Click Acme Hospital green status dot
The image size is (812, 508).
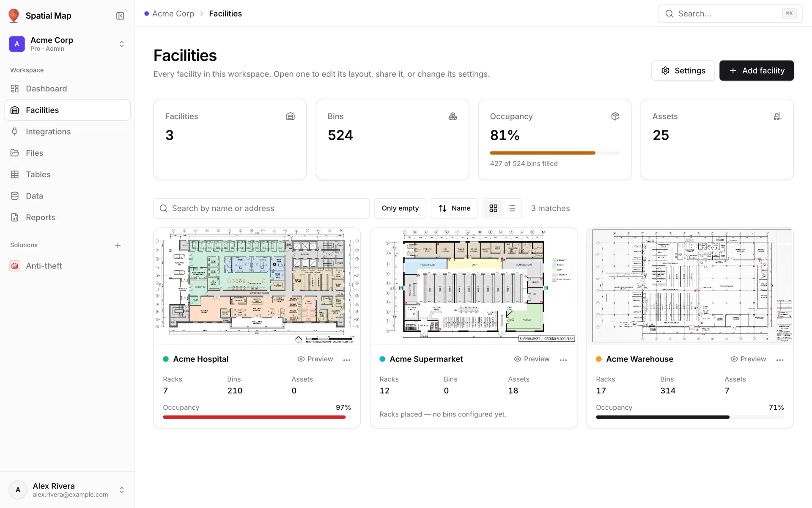pyautogui.click(x=166, y=359)
